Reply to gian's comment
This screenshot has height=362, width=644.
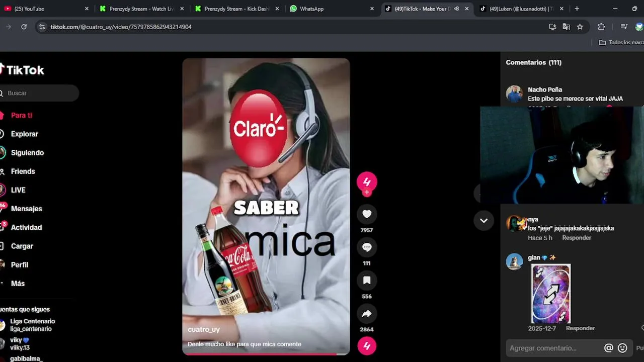(x=580, y=328)
